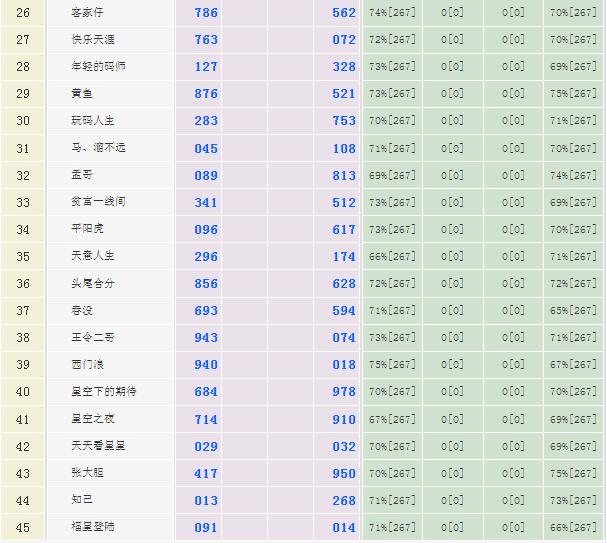This screenshot has width=607, height=543.
Task: Select the blue number 978
Action: click(x=344, y=392)
